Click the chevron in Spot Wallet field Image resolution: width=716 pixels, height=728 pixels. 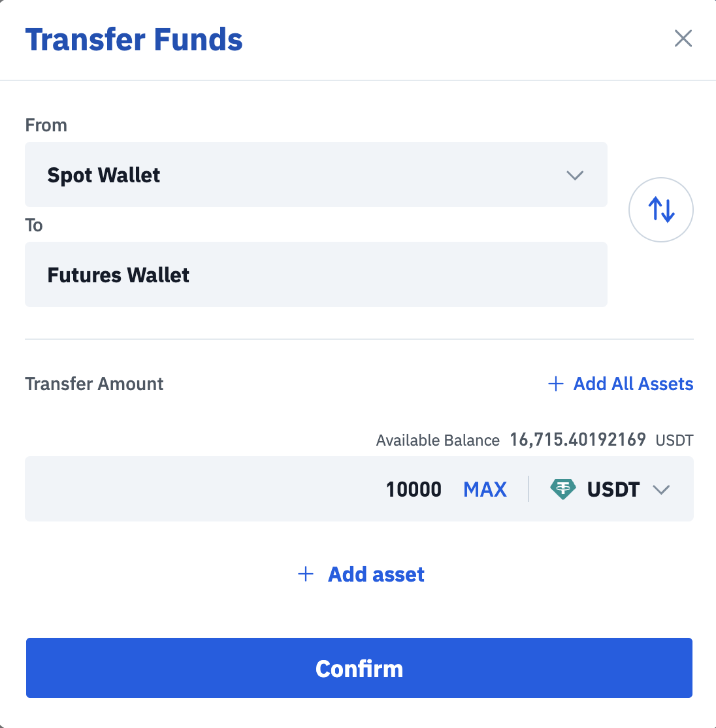click(575, 175)
